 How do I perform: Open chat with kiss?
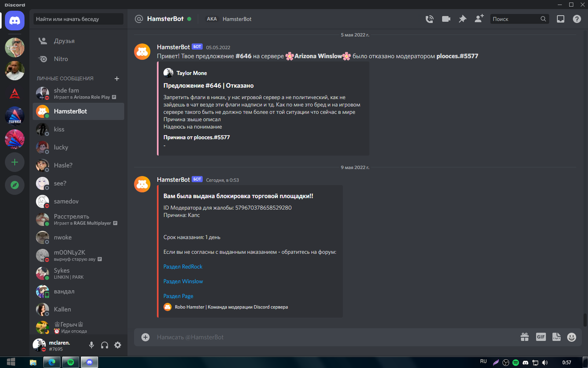(79, 129)
